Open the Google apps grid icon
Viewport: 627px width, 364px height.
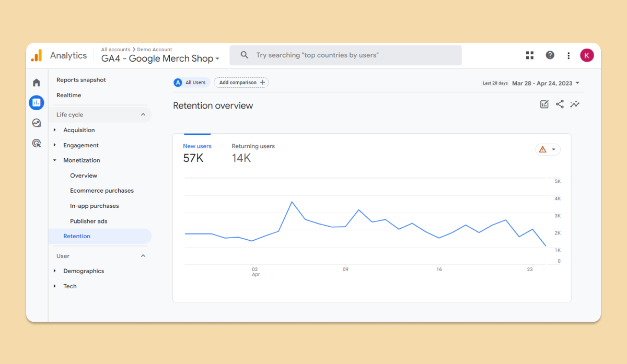pos(530,55)
